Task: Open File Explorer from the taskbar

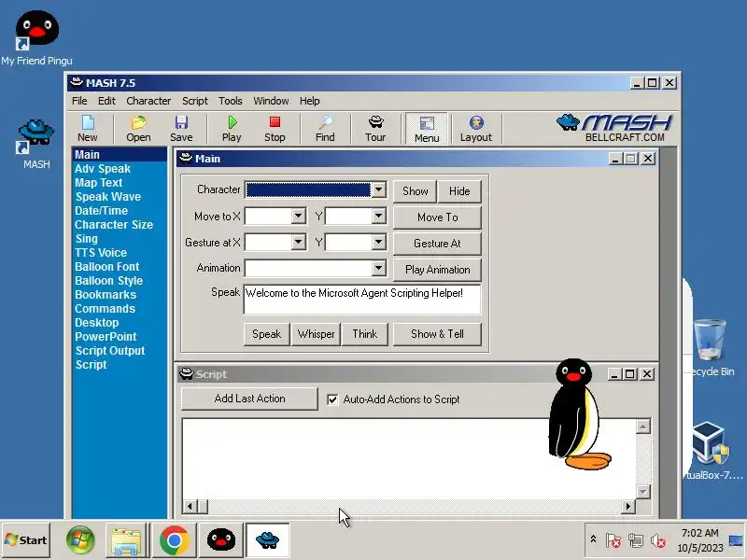Action: coord(126,540)
